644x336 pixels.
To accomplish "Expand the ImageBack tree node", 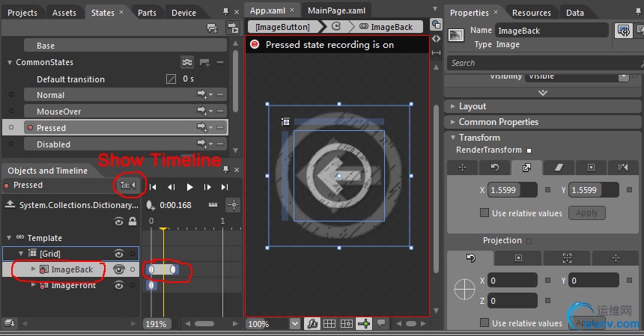I will (x=33, y=269).
